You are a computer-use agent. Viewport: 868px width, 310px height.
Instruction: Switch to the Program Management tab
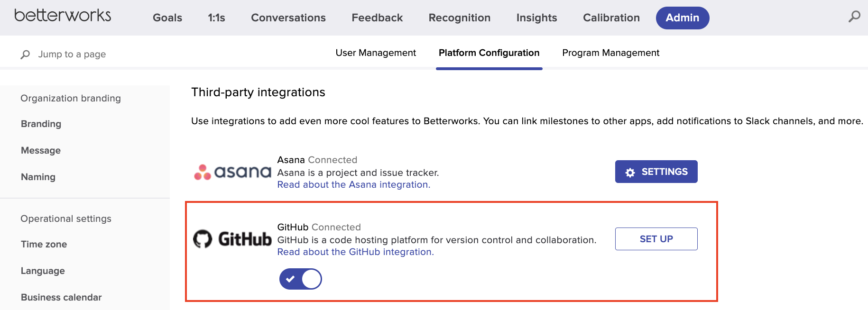[x=611, y=53]
